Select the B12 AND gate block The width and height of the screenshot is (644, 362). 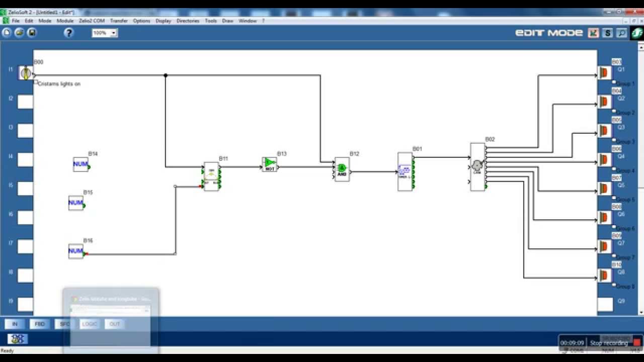[x=342, y=169]
